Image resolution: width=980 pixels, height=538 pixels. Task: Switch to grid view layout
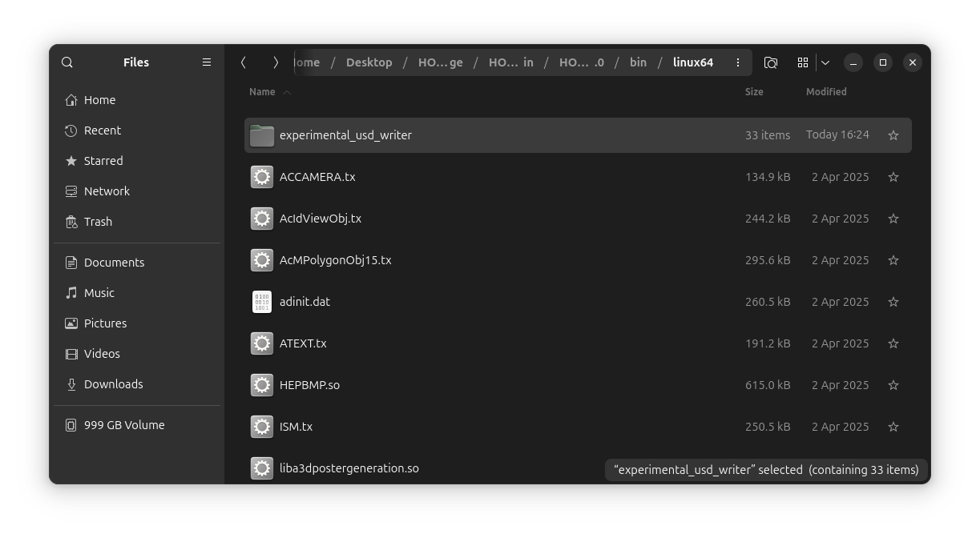coord(802,62)
